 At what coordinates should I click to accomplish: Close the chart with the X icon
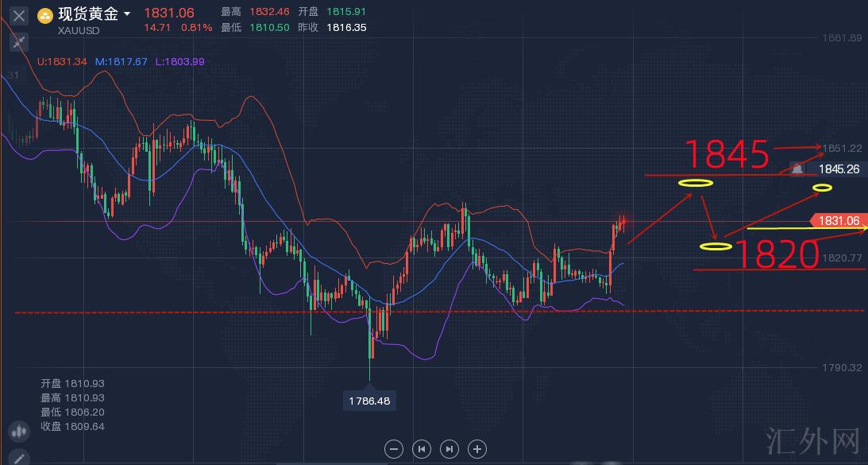click(19, 15)
